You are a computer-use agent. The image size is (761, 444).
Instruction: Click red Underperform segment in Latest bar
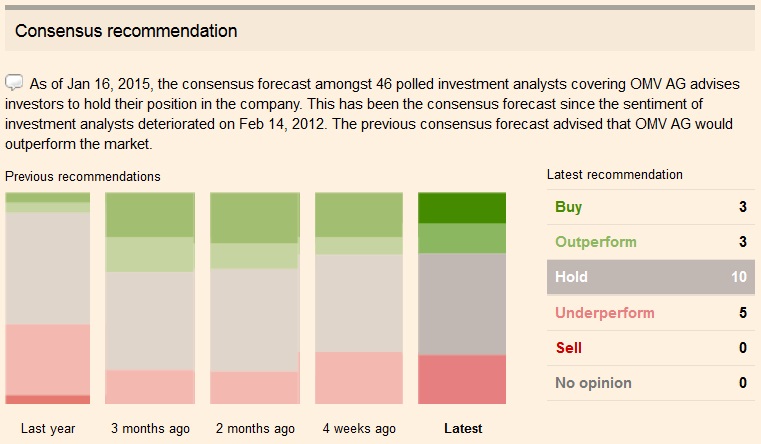(x=462, y=379)
